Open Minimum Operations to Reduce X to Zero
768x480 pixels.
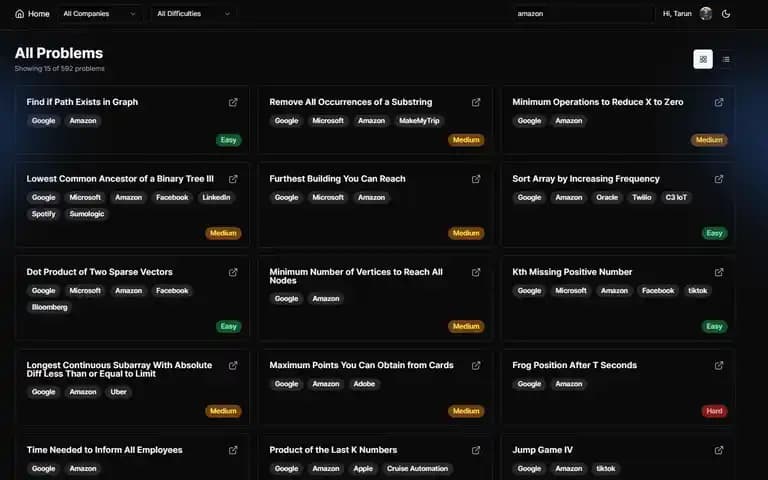(598, 102)
